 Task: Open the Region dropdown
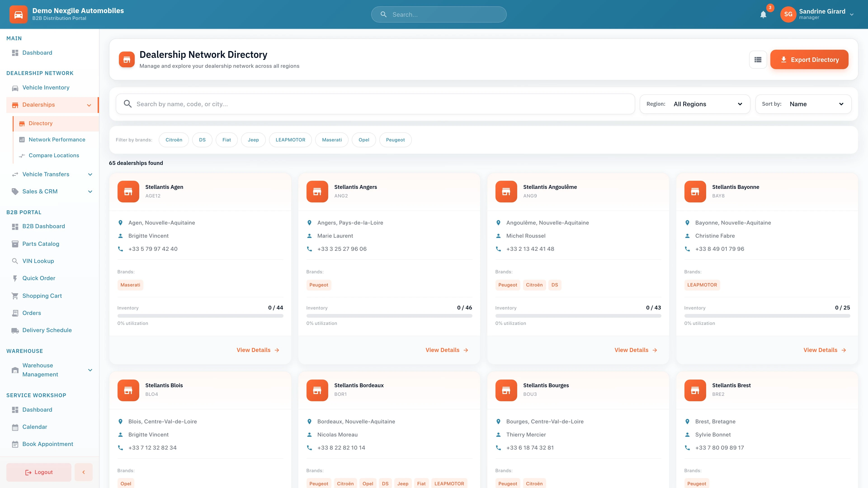[x=708, y=104]
